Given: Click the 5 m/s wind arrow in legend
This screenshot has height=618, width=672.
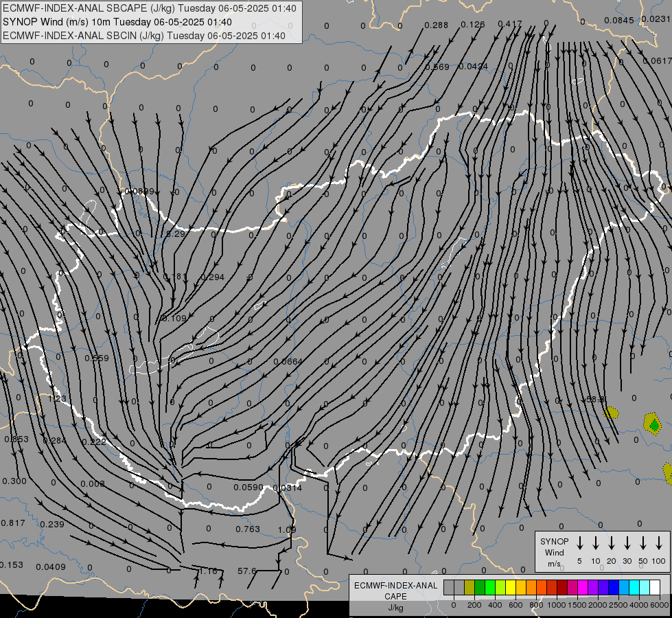Looking at the screenshot, I should point(579,543).
